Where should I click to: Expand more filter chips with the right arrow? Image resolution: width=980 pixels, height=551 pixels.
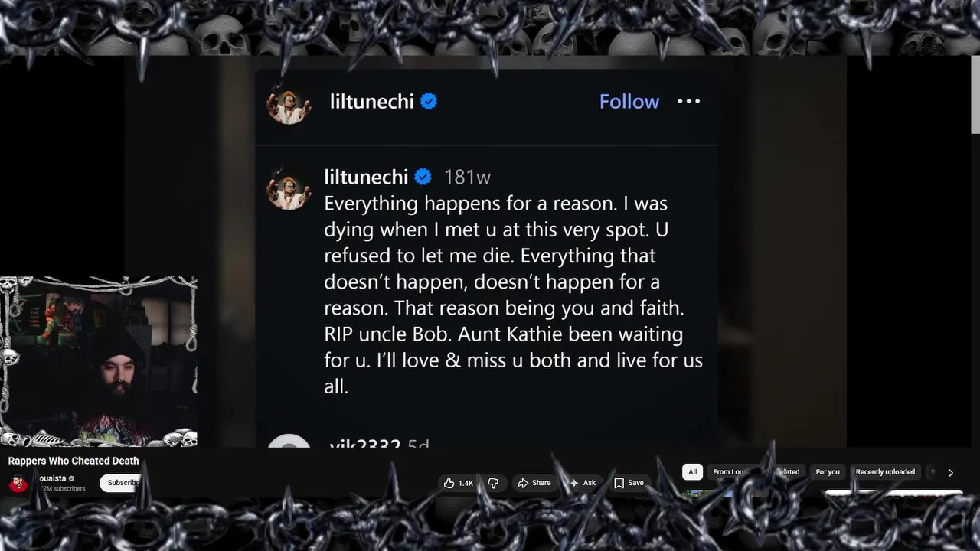click(951, 473)
